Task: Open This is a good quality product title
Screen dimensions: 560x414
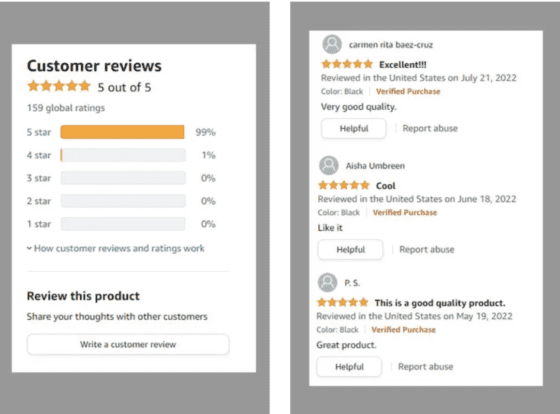Action: click(x=440, y=303)
